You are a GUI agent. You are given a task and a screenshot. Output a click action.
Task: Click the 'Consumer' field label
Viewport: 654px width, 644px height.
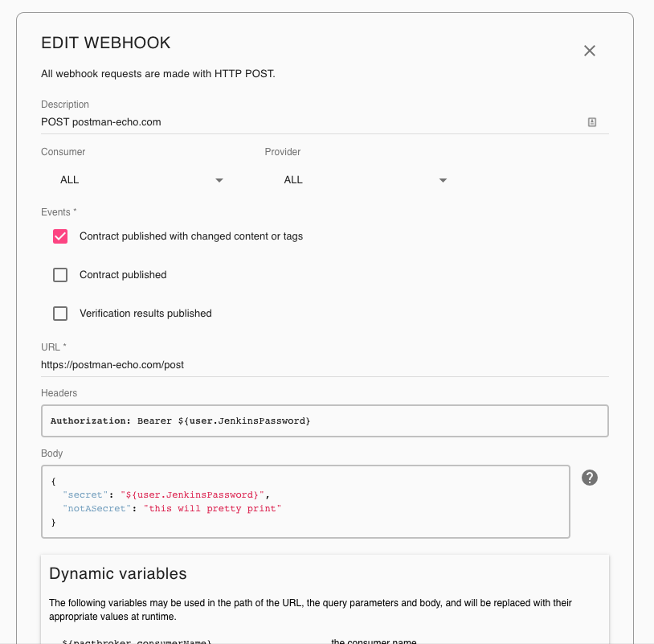coord(63,151)
